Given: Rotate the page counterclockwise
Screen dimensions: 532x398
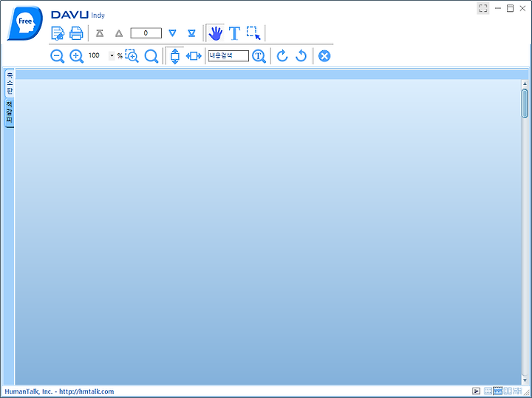Looking at the screenshot, I should pyautogui.click(x=301, y=55).
